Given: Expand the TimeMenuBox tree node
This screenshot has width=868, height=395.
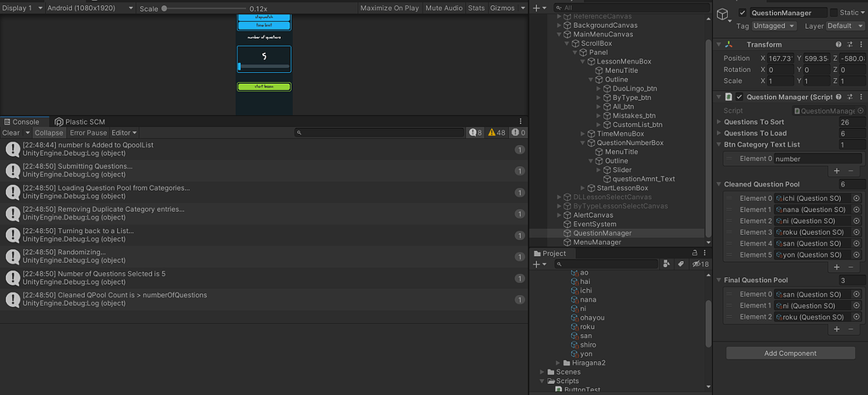Looking at the screenshot, I should coord(583,134).
